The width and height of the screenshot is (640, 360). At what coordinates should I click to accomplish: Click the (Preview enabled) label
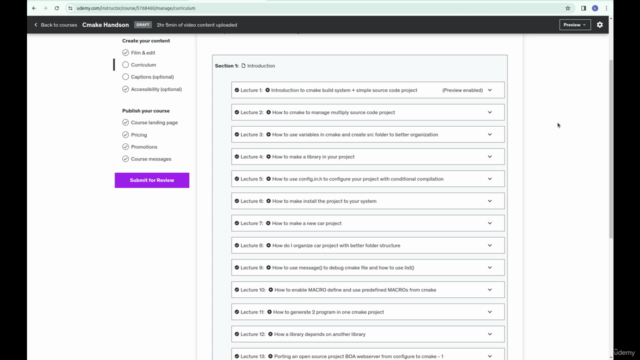(462, 90)
